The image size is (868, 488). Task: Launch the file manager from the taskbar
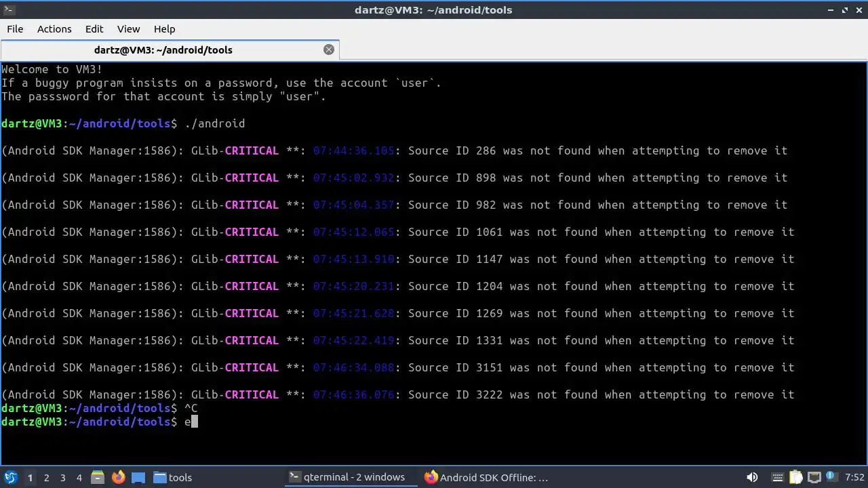[x=97, y=477]
